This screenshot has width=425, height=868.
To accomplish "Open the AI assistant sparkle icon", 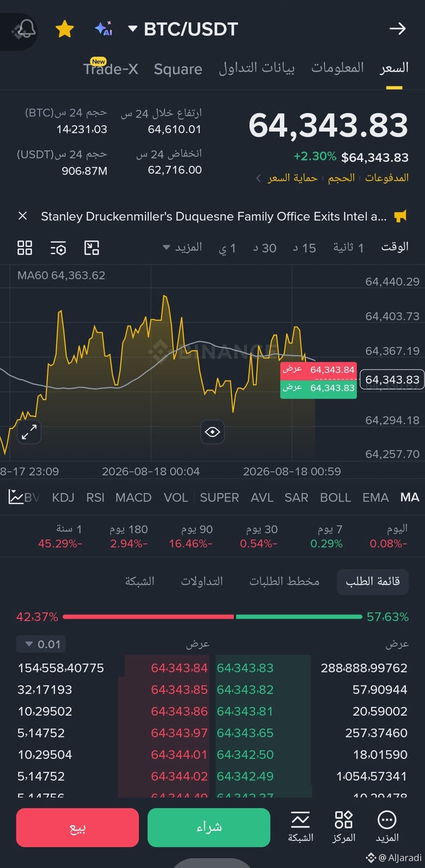I will (104, 28).
